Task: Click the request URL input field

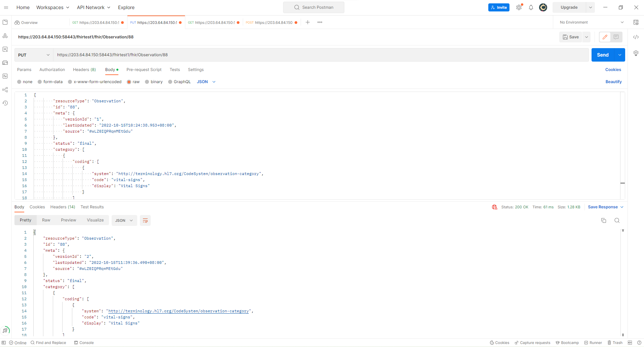Action: coord(321,55)
